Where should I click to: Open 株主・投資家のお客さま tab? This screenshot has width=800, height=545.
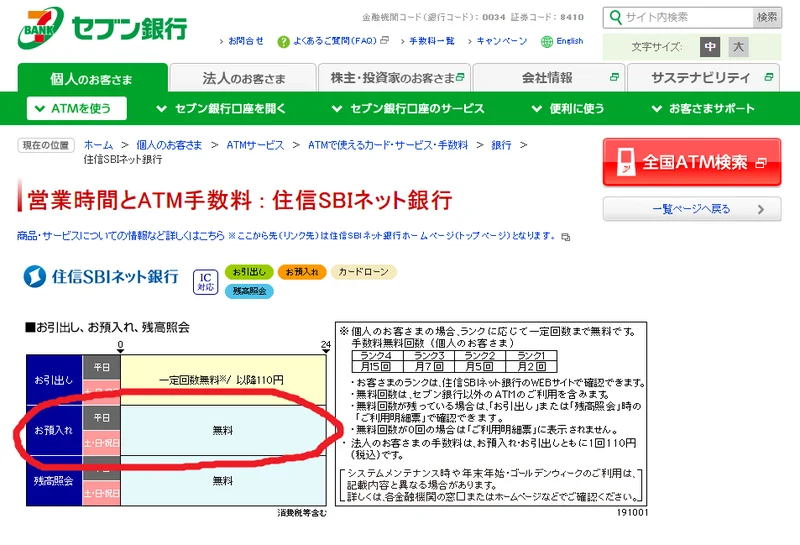tap(394, 78)
